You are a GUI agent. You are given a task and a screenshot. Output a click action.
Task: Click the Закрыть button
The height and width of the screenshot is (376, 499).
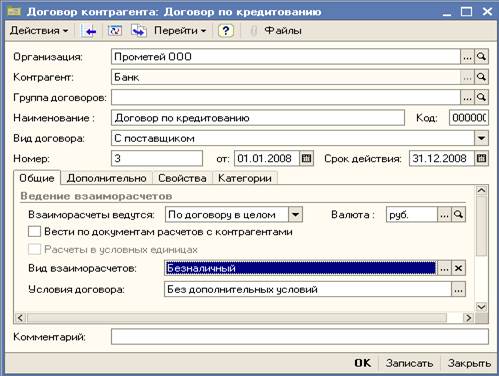point(469,363)
